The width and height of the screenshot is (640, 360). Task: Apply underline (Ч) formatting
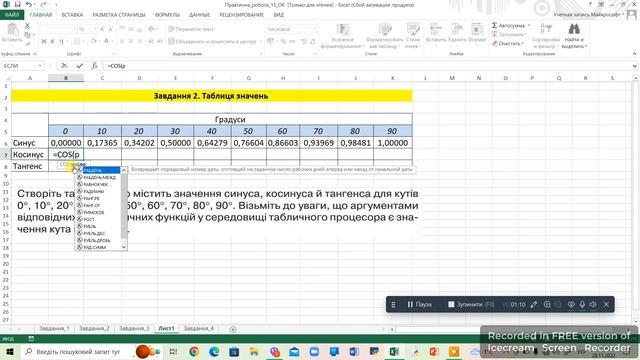(61, 41)
